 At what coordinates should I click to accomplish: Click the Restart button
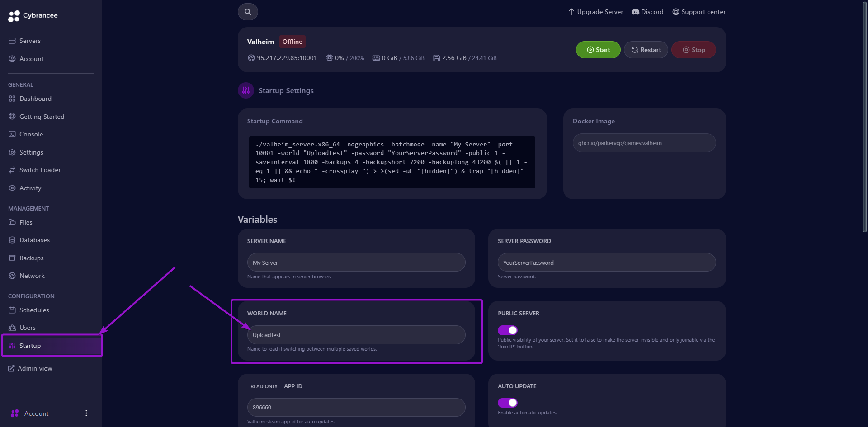tap(646, 50)
